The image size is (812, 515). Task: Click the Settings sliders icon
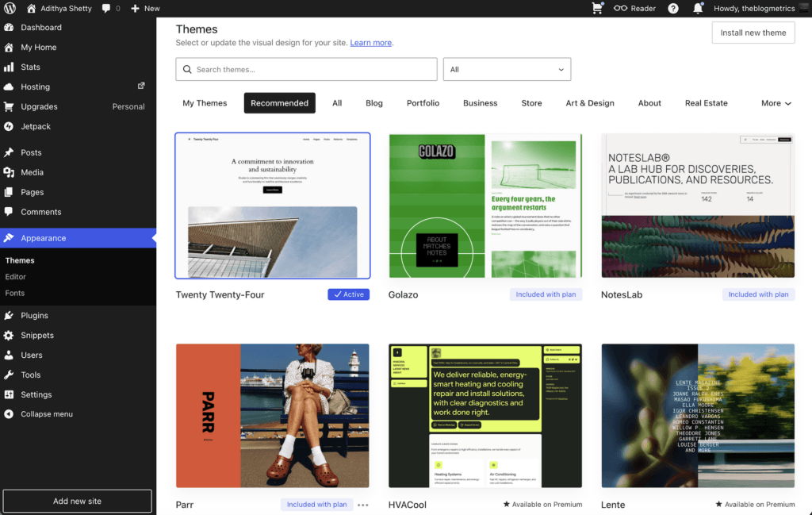tap(9, 394)
